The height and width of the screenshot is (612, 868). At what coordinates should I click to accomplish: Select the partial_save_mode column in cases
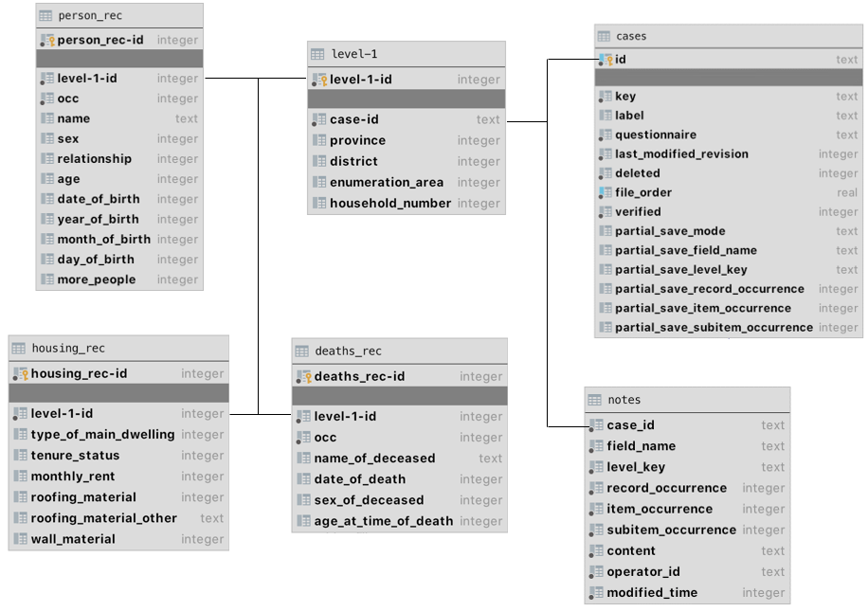(x=669, y=231)
